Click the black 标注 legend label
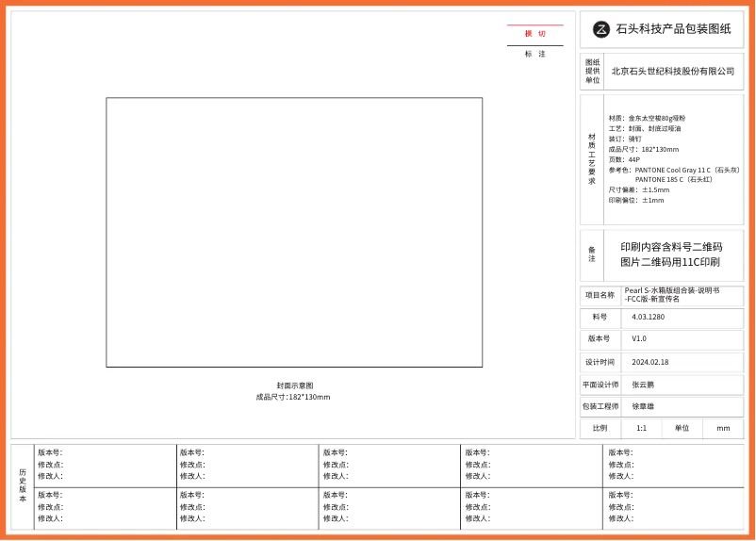756x541 pixels. click(x=534, y=54)
